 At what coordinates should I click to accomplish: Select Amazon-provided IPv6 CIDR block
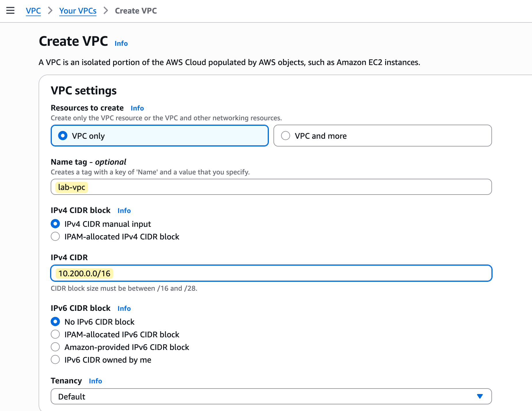[55, 347]
